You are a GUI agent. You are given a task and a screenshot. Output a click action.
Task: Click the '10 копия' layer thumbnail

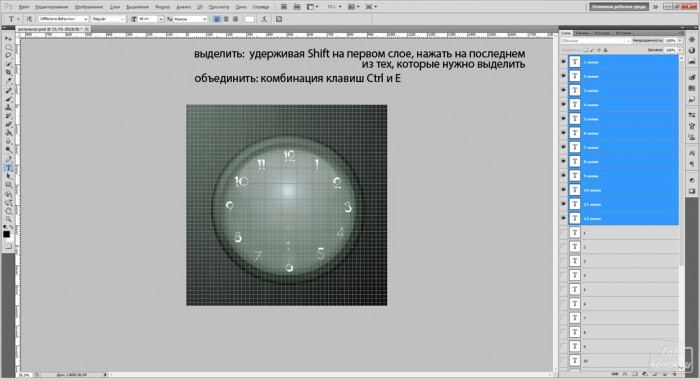[x=575, y=190]
